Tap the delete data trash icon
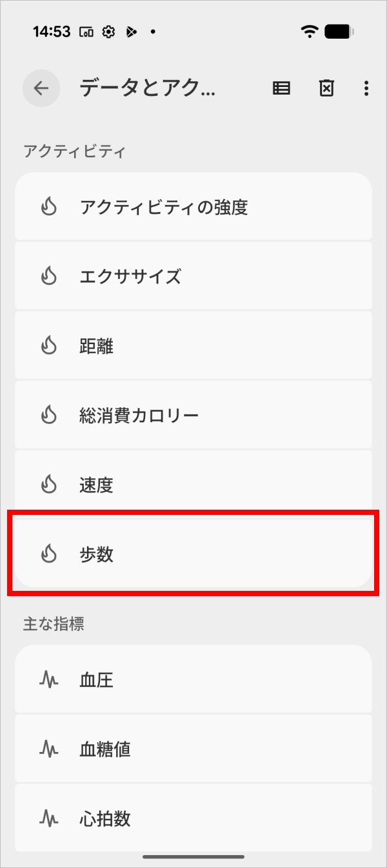Viewport: 387px width, 868px height. pyautogui.click(x=327, y=88)
